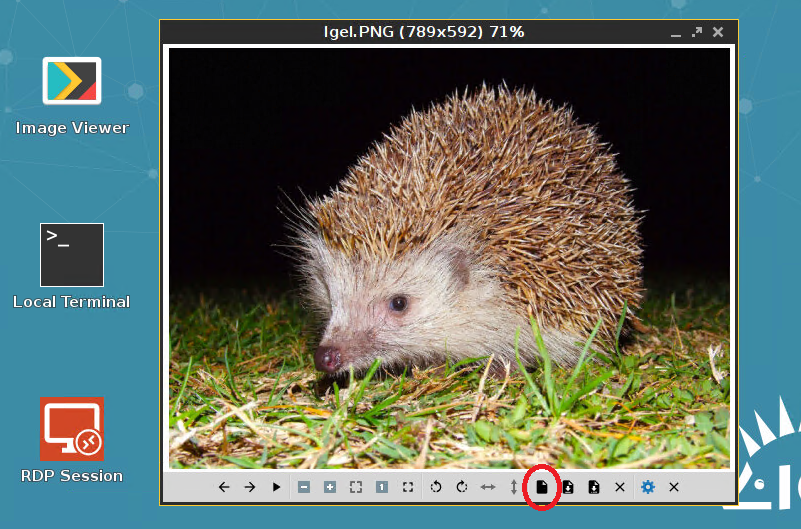Image resolution: width=801 pixels, height=529 pixels.
Task: Rotate image clockwise
Action: pos(461,487)
